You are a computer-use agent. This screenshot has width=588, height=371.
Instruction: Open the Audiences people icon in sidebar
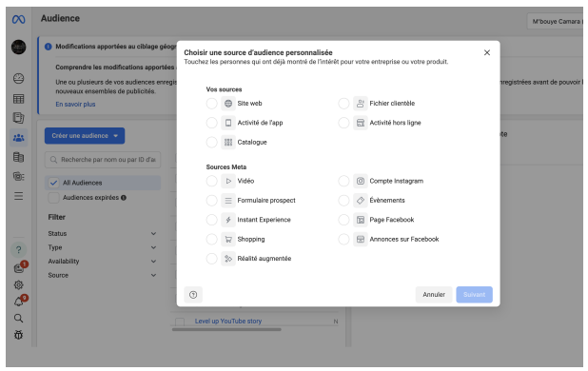[18, 138]
